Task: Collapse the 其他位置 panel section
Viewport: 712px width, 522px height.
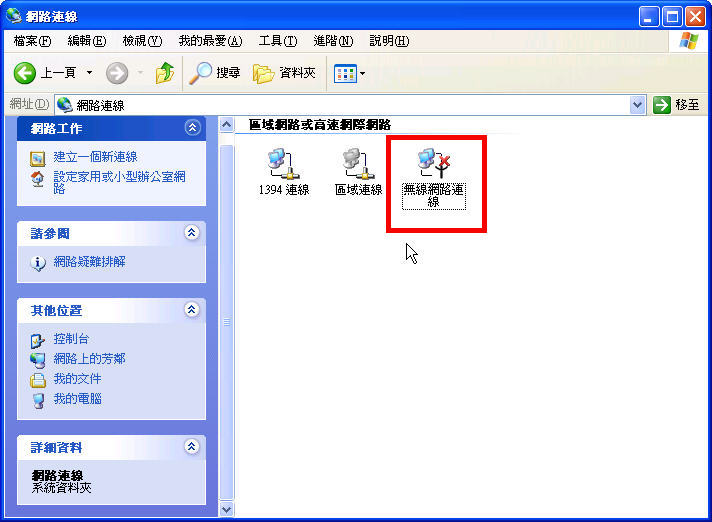Action: [192, 310]
